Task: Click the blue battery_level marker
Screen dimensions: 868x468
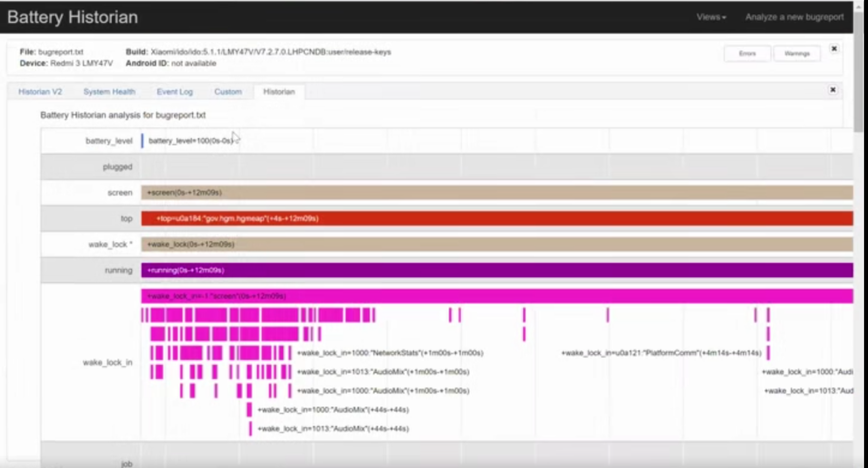Action: point(142,141)
